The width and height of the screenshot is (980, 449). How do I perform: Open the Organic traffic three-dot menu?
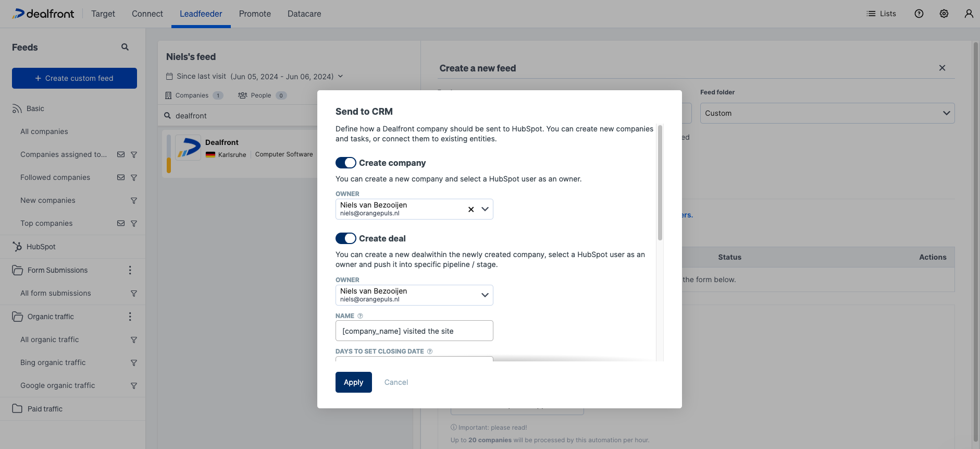(130, 317)
